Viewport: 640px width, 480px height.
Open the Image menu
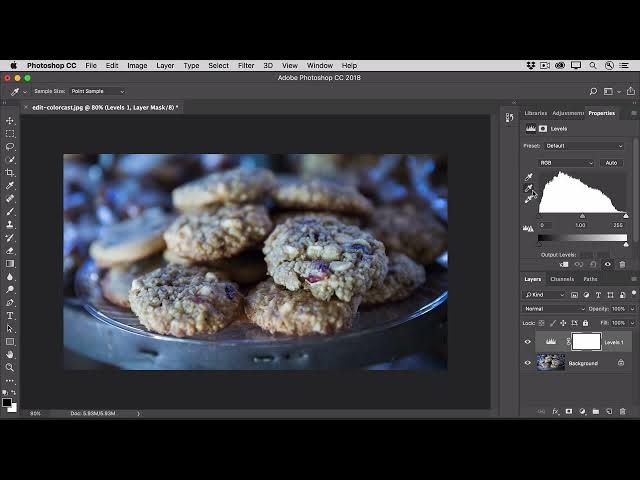coord(137,65)
